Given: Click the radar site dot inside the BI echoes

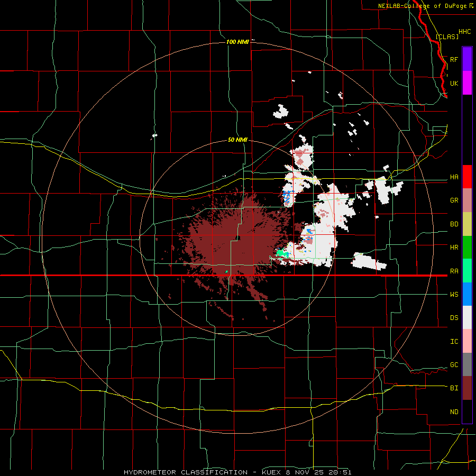Looking at the screenshot, I should point(239,237).
